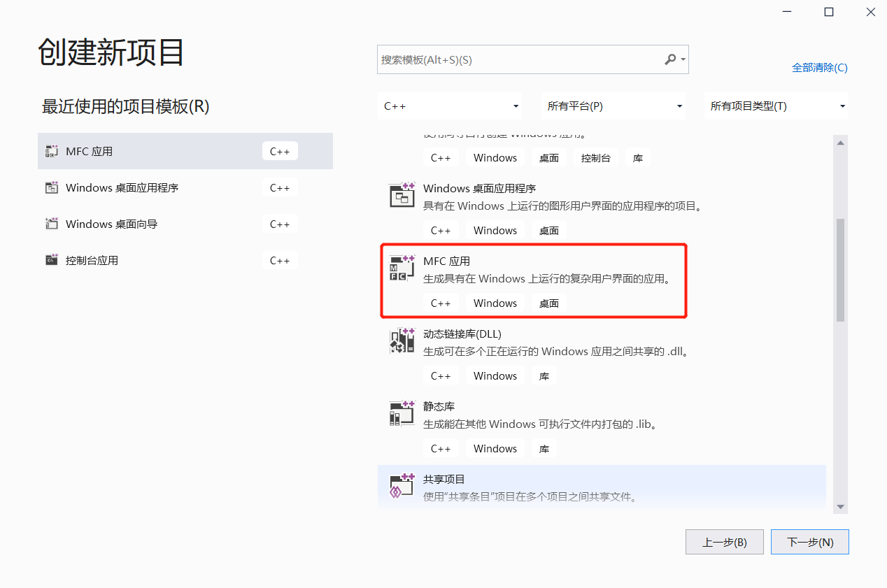Click 全部清除(C) link

point(820,68)
